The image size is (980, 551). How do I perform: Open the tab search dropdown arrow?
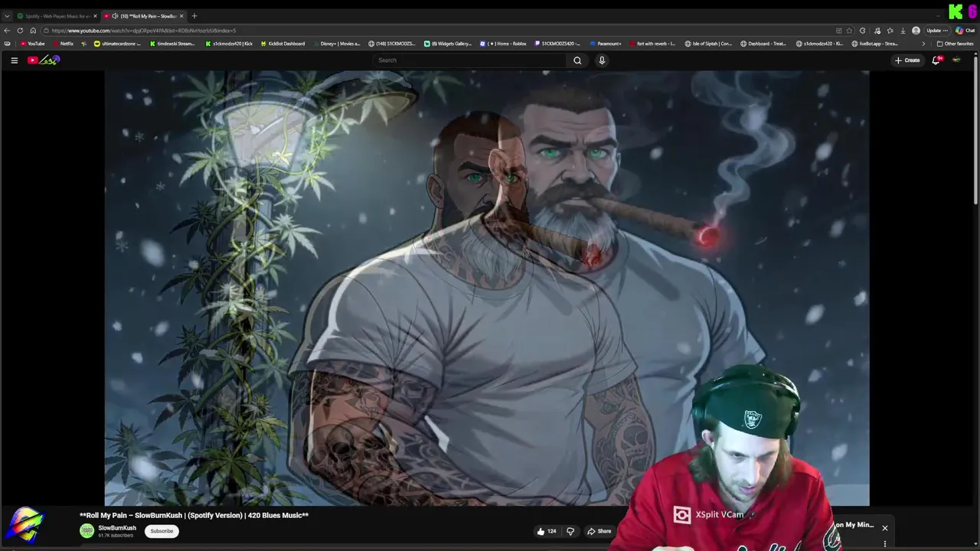pyautogui.click(x=8, y=16)
